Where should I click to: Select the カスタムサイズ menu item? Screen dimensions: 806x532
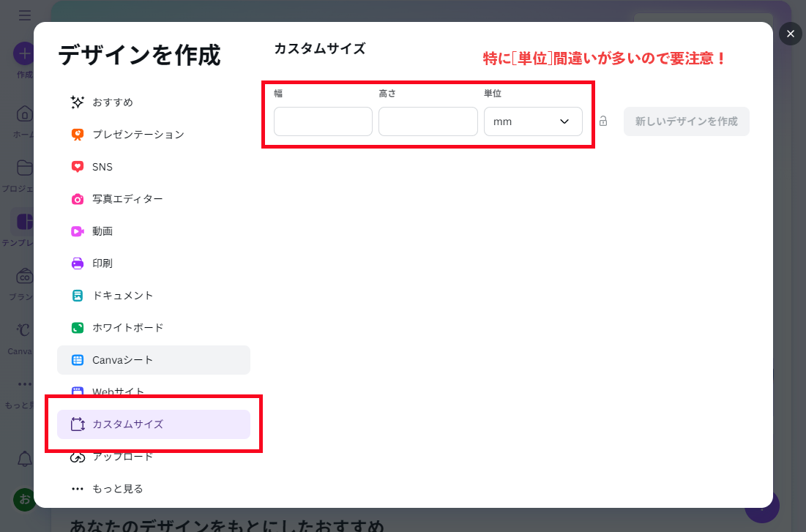[x=154, y=424]
